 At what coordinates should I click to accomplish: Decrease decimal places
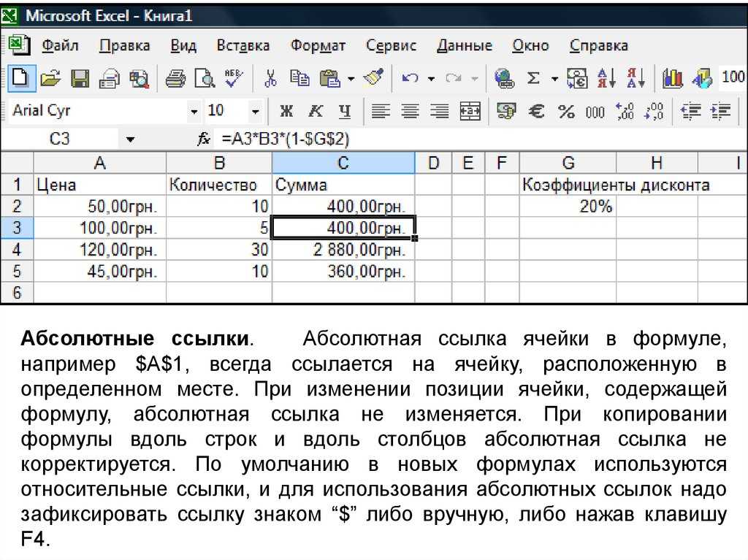point(654,111)
